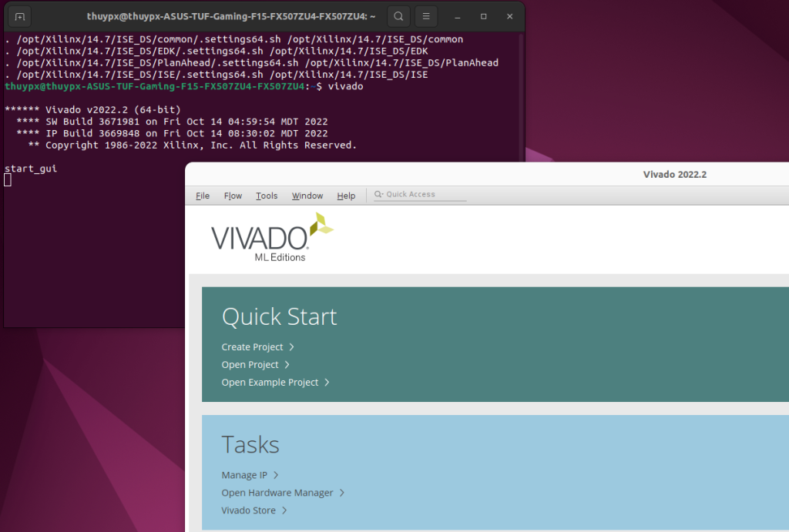Click the ISE_DS/PlanAhead settings64.sh terminal line
This screenshot has width=789, height=532.
[252, 63]
